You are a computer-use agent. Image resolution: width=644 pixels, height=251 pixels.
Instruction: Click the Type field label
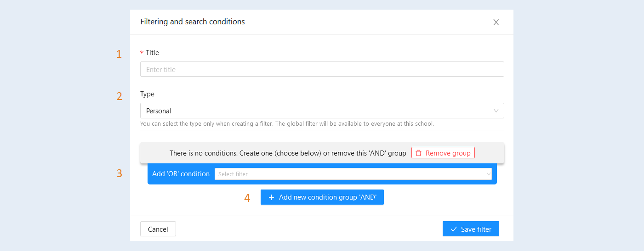pos(148,94)
